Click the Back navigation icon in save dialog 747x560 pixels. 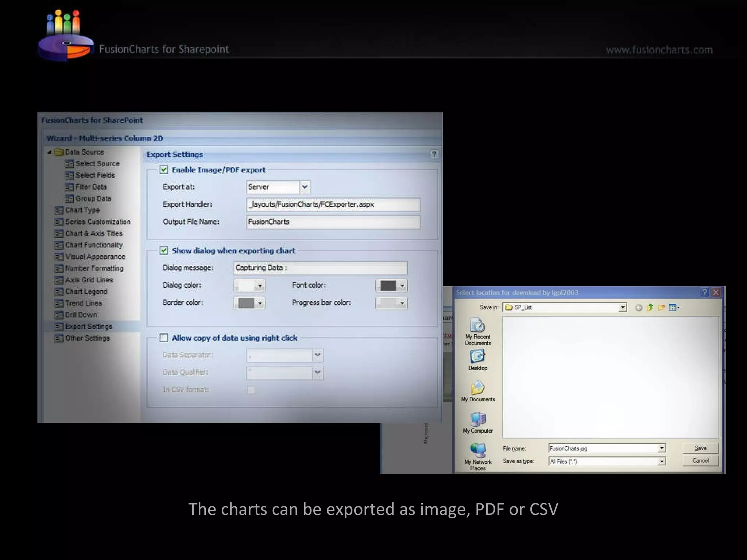[639, 308]
